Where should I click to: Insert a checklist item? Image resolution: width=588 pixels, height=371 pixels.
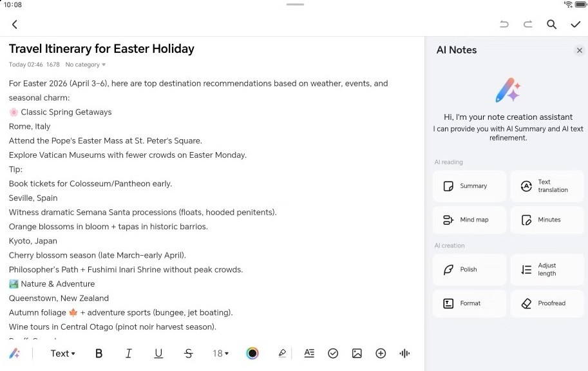(x=333, y=353)
